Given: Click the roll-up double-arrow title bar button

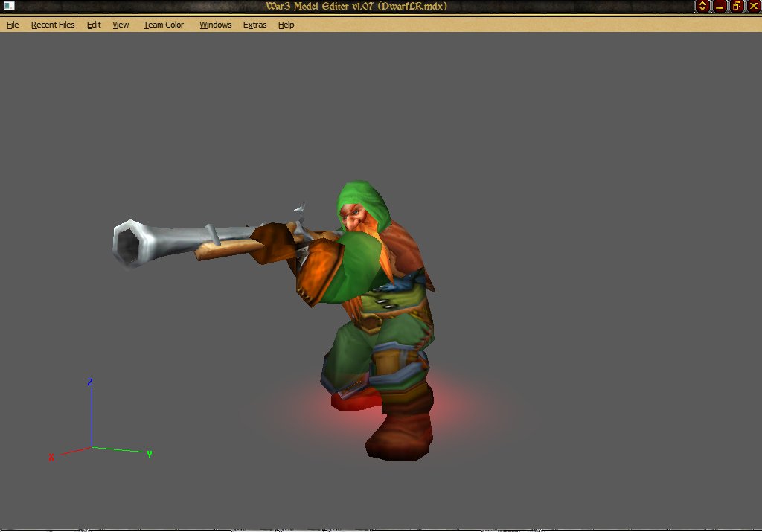Looking at the screenshot, I should coord(702,6).
